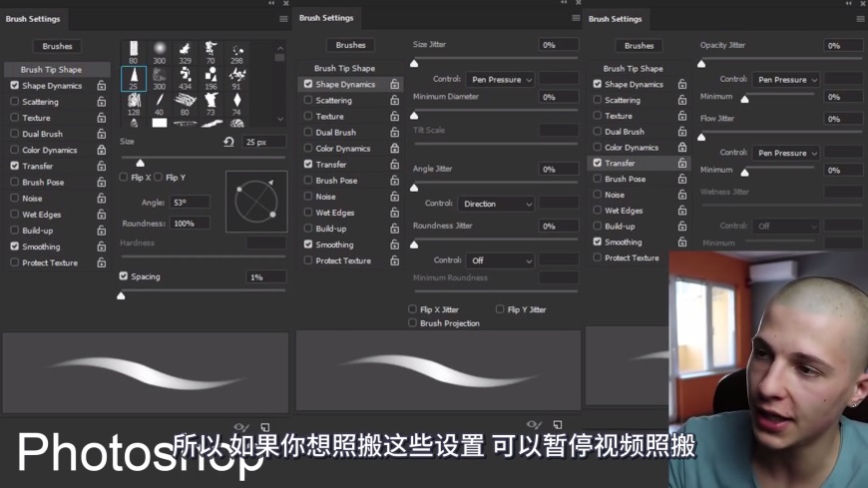The width and height of the screenshot is (868, 488).
Task: Open Roundness Jitter Control Off dropdown
Action: click(x=501, y=260)
